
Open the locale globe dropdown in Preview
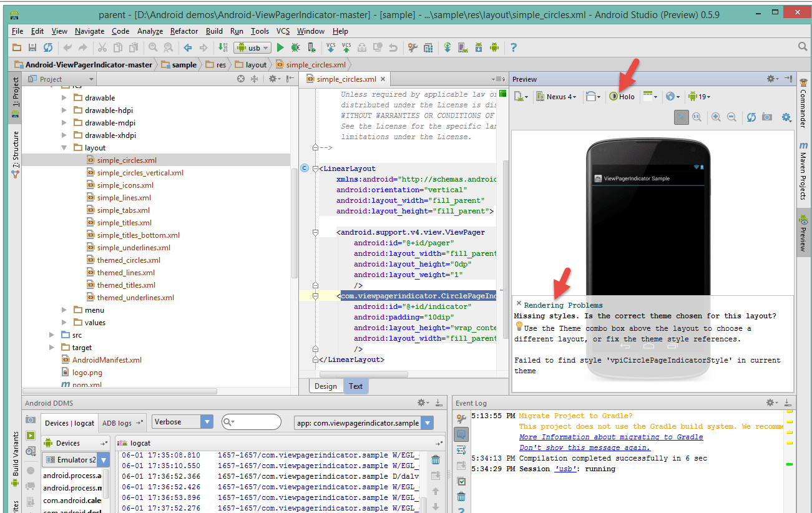672,97
